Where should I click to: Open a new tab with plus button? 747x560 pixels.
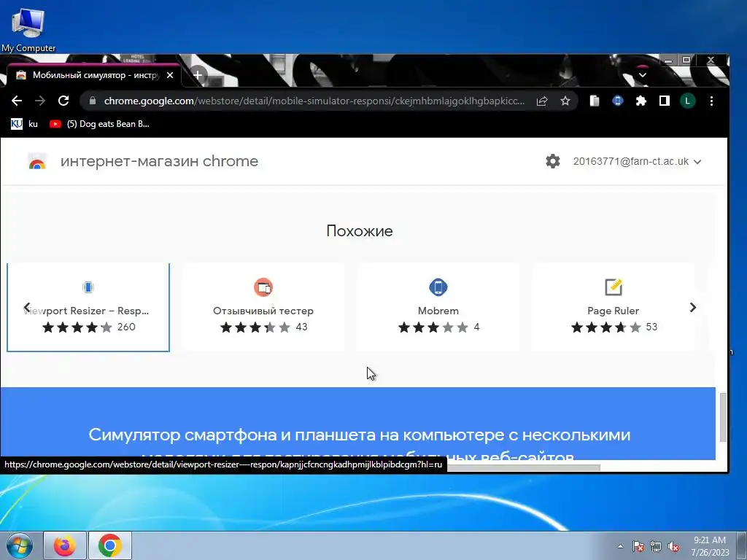198,75
